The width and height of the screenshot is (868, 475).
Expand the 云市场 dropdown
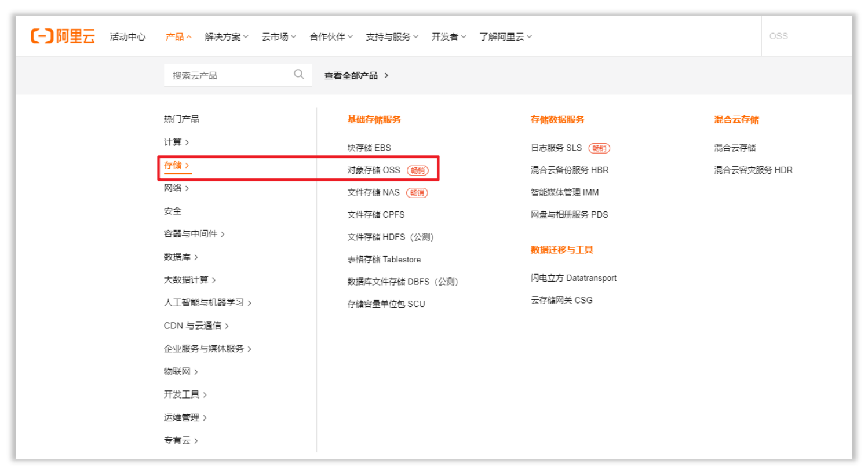pos(279,36)
